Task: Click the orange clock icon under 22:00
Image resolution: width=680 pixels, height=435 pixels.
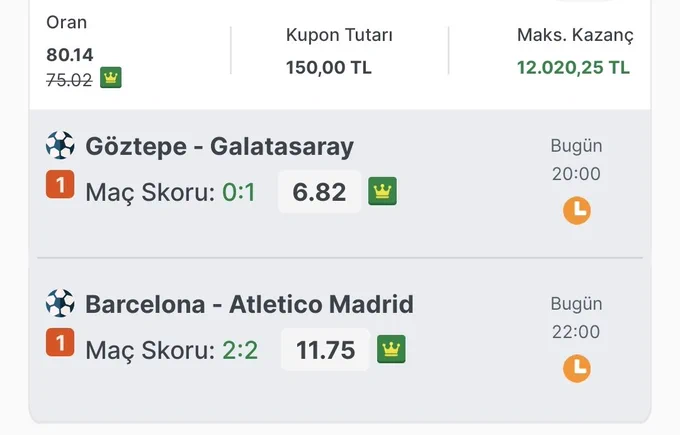Action: click(577, 369)
